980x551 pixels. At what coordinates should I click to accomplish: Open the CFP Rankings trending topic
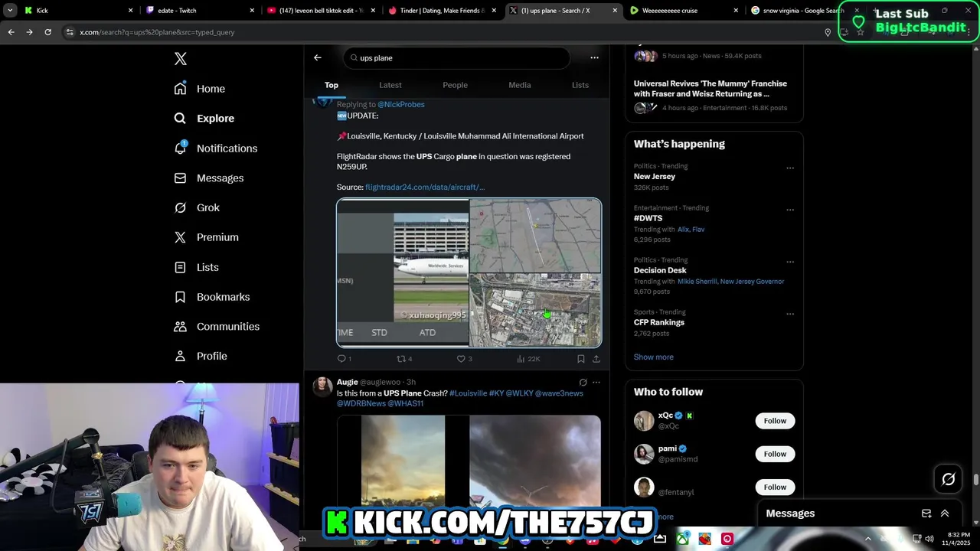[659, 322]
